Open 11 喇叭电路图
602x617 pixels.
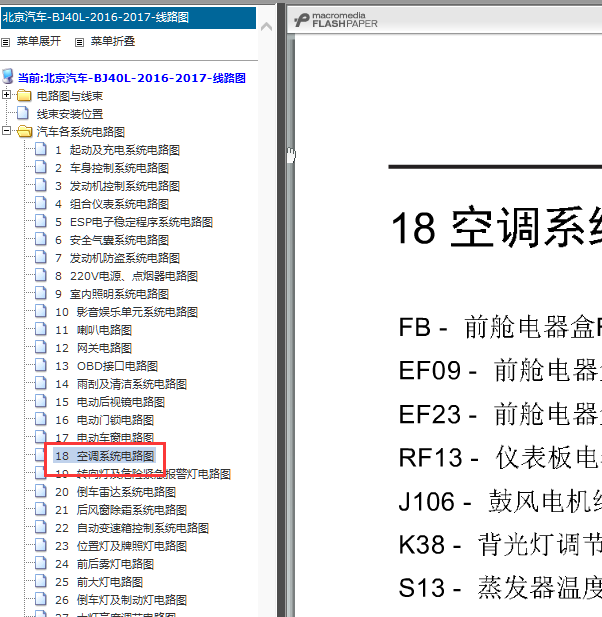pyautogui.click(x=94, y=330)
